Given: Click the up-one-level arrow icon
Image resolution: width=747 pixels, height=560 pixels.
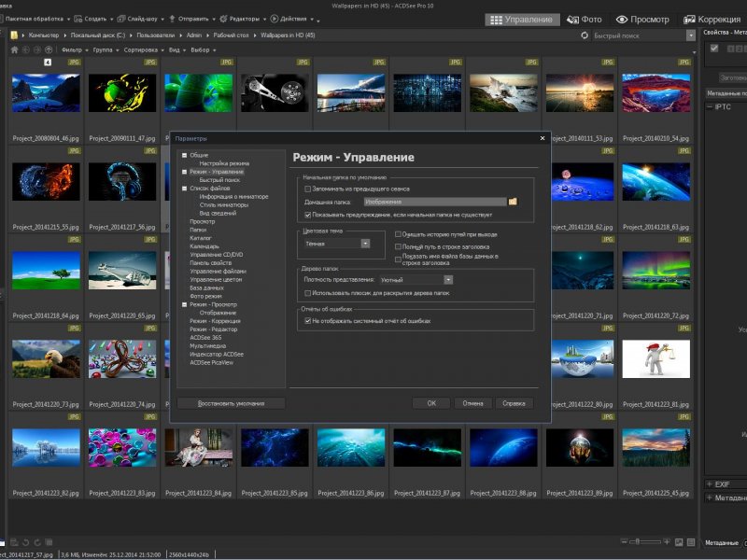Looking at the screenshot, I should click(x=49, y=49).
